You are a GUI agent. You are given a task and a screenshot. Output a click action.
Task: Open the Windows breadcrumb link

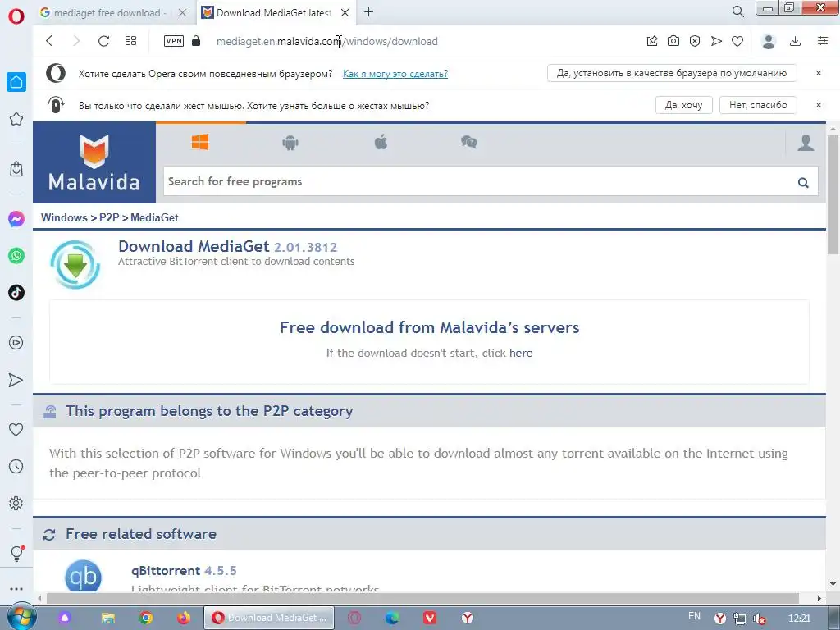64,217
